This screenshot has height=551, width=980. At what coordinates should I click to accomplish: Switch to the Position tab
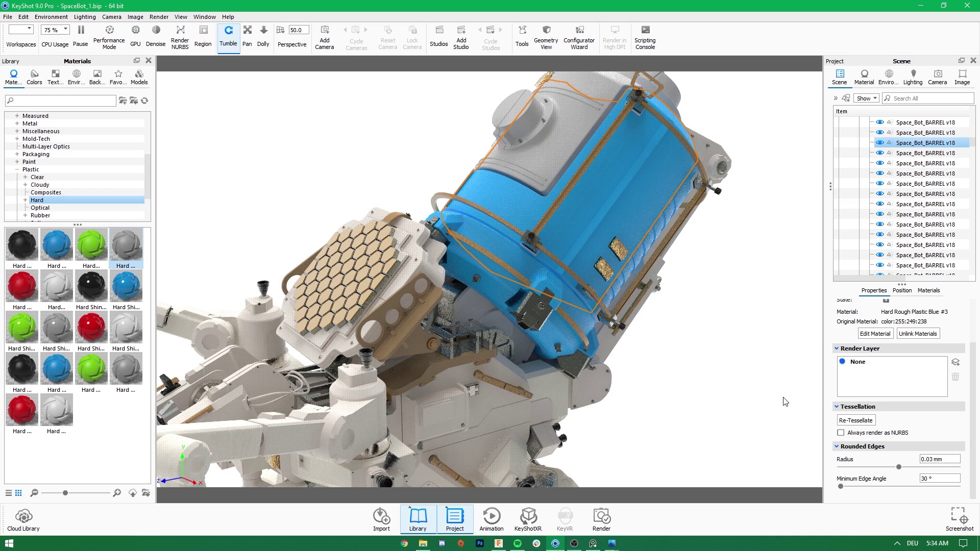(902, 290)
